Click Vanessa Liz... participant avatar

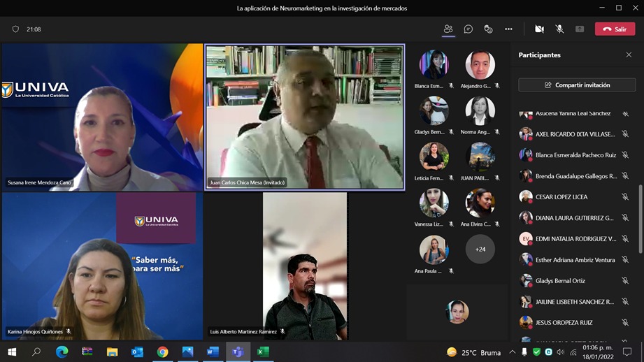[434, 203]
